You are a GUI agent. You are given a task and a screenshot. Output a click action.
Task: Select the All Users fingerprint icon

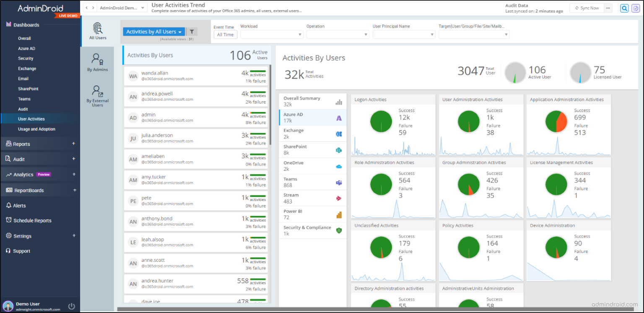[x=97, y=29]
